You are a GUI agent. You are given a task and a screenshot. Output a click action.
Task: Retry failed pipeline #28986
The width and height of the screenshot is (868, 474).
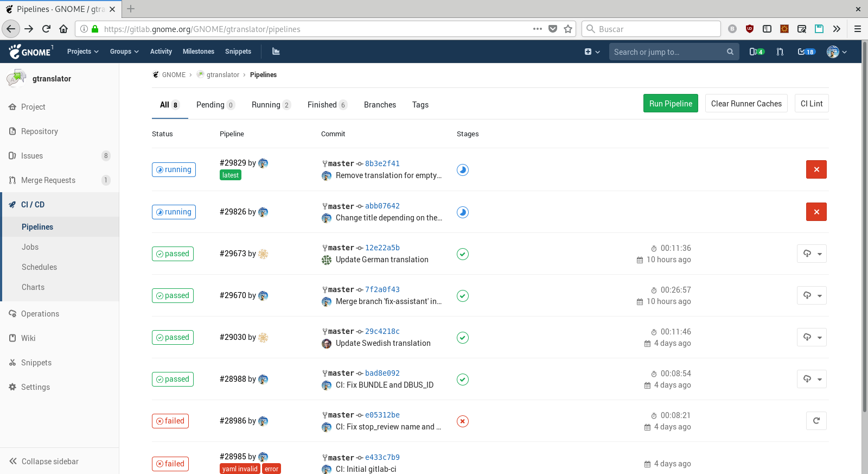pyautogui.click(x=816, y=421)
